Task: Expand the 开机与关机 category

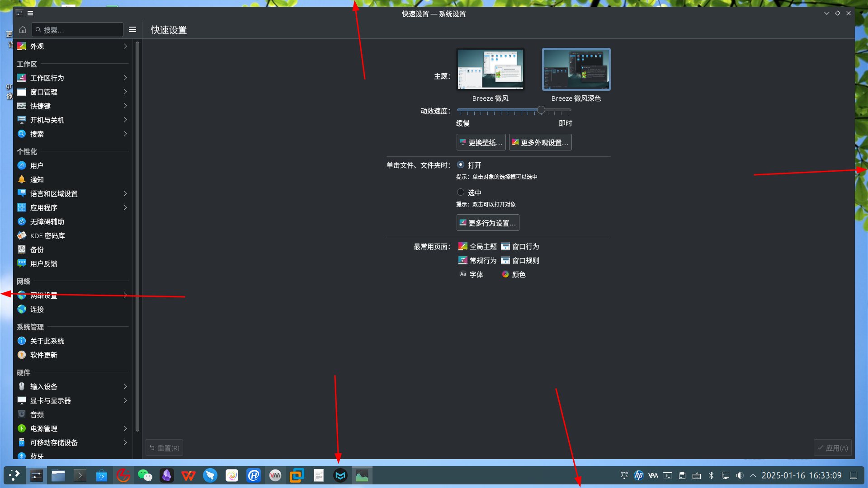Action: [73, 120]
